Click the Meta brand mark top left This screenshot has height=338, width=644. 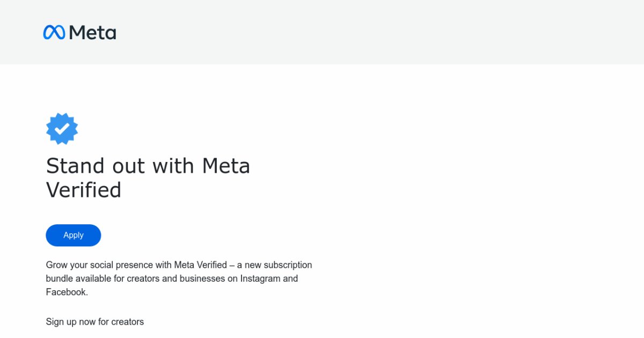click(x=54, y=32)
